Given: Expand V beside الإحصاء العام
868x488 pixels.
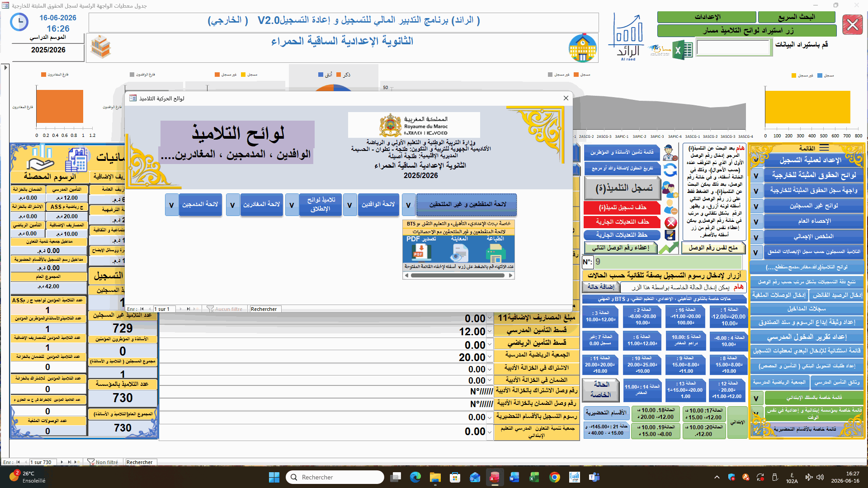Looking at the screenshot, I should click(756, 222).
